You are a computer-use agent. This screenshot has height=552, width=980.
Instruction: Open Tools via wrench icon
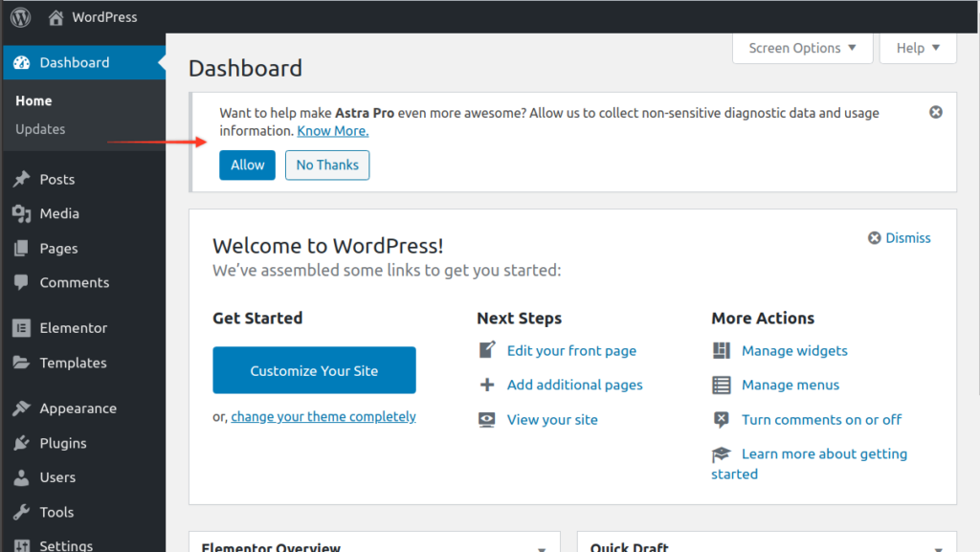pyautogui.click(x=21, y=512)
